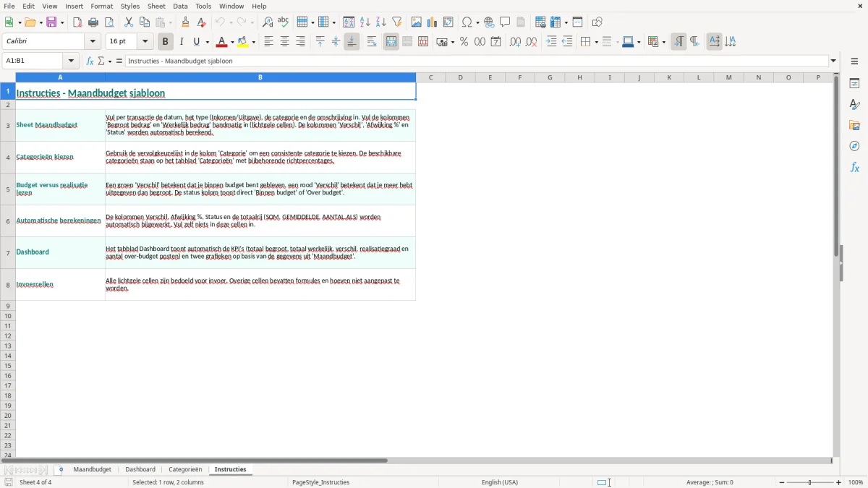868x488 pixels.
Task: Open the Format menu
Action: pos(101,6)
